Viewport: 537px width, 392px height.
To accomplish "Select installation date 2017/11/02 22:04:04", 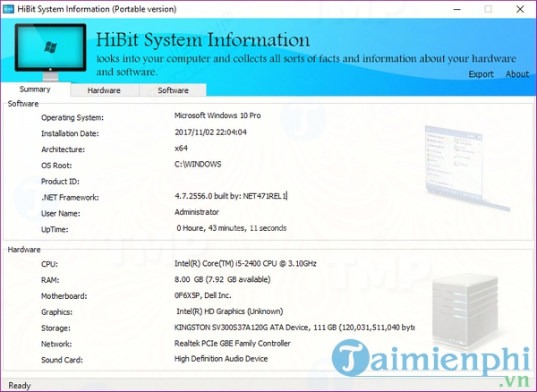I will 210,132.
